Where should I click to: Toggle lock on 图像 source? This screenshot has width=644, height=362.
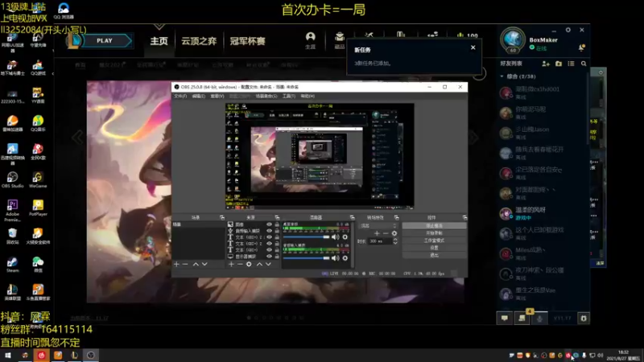pyautogui.click(x=277, y=224)
